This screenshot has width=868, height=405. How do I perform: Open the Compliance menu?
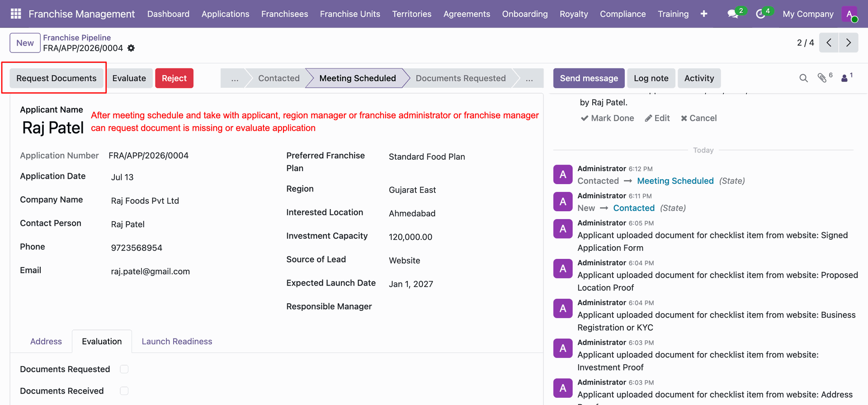click(x=623, y=14)
